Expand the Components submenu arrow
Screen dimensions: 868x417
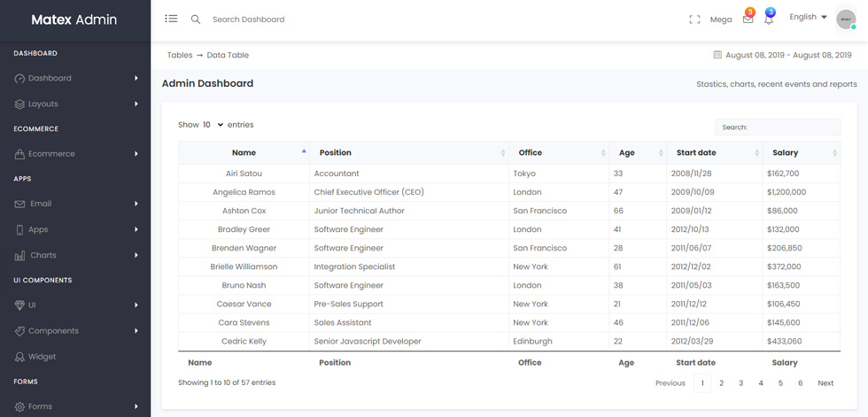tap(136, 331)
